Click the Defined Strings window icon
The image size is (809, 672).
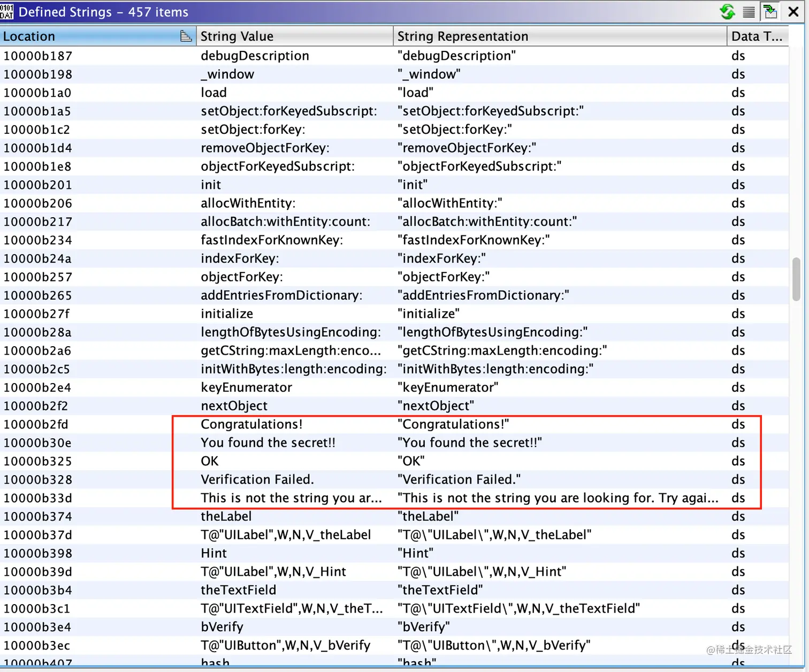pos(7,11)
